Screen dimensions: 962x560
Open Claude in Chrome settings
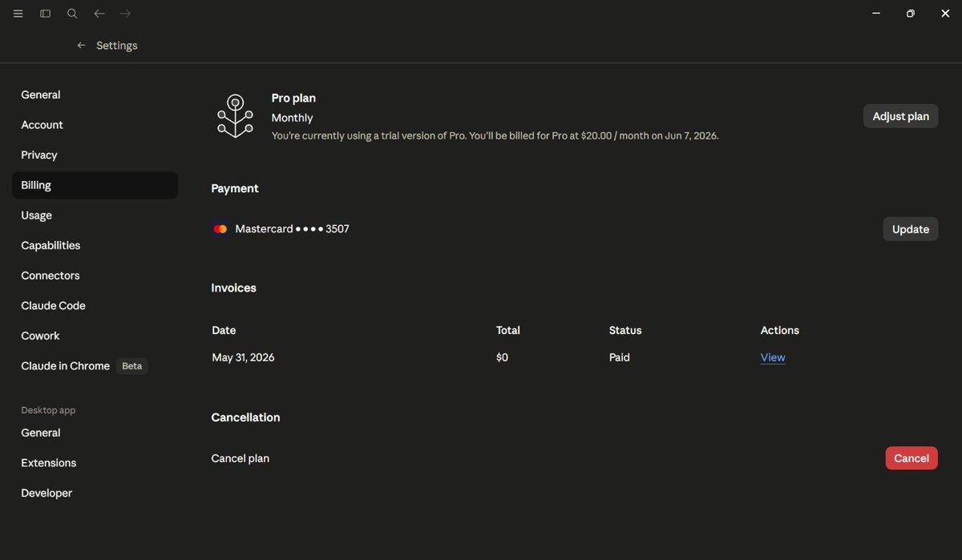coord(66,366)
